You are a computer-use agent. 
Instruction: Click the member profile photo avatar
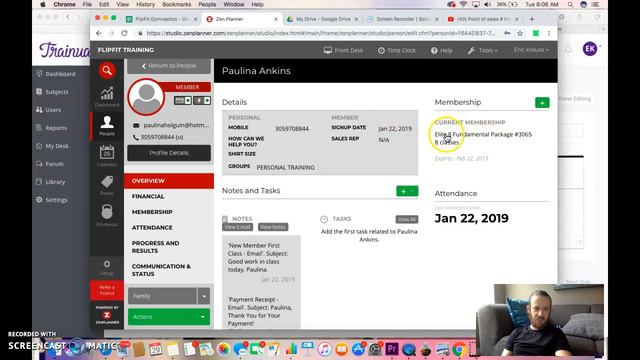pos(146,97)
